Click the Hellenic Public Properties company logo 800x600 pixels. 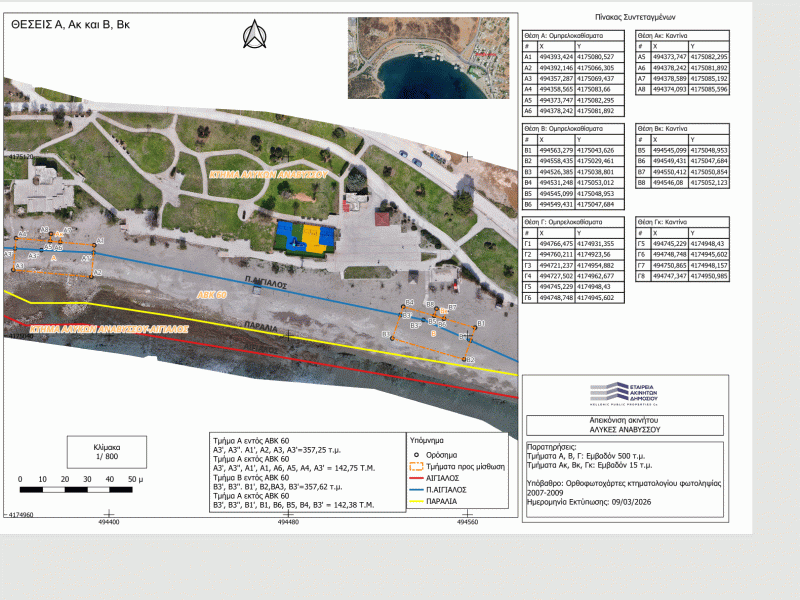point(624,394)
